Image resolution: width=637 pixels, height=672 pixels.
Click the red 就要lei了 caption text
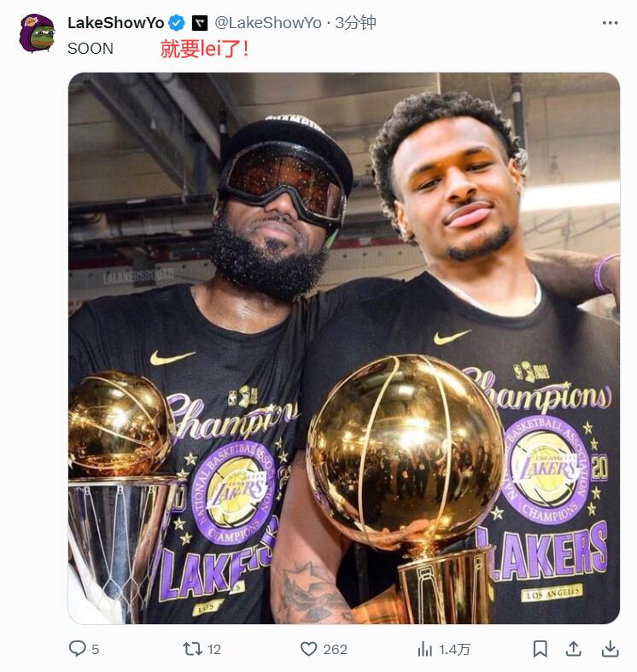tap(205, 49)
